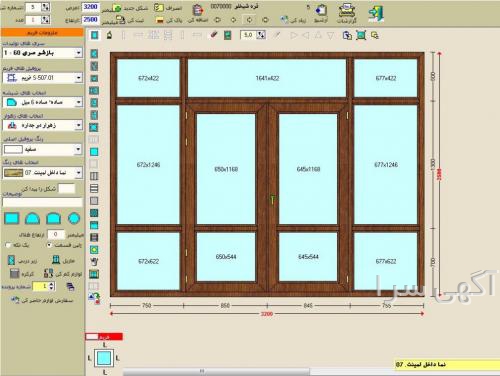Select the left radio button under arch height
This screenshot has width=500, height=376.
click(x=8, y=245)
